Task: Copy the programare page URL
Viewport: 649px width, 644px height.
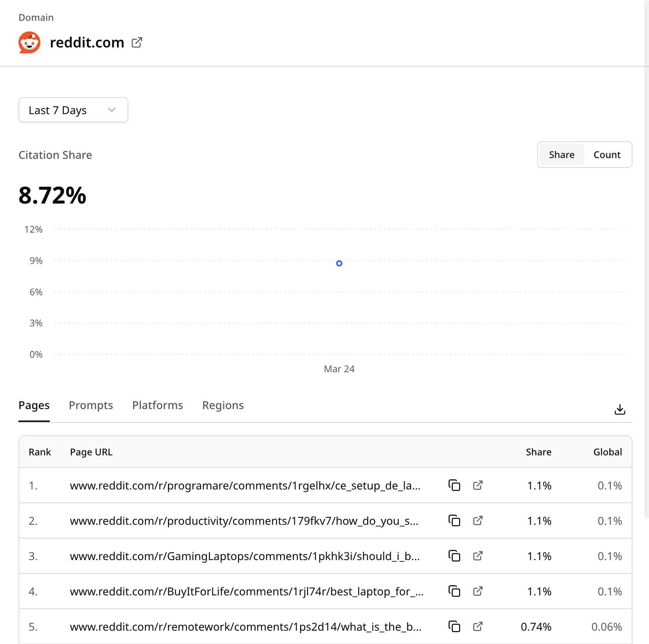Action: tap(454, 485)
